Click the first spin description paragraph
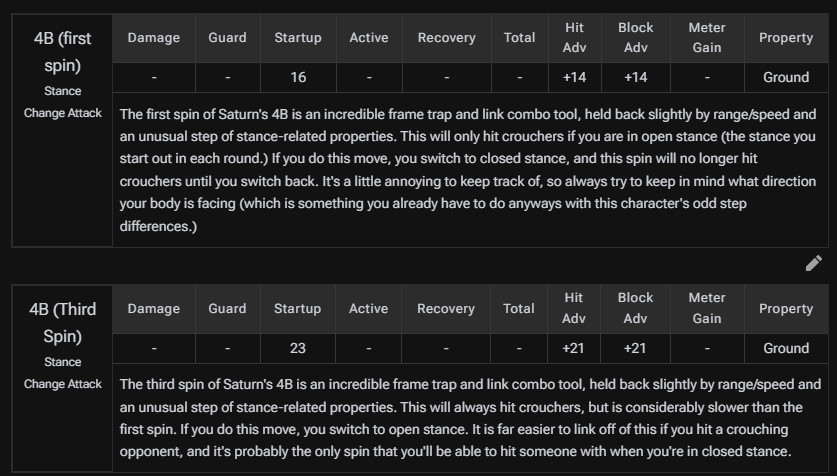 point(468,170)
